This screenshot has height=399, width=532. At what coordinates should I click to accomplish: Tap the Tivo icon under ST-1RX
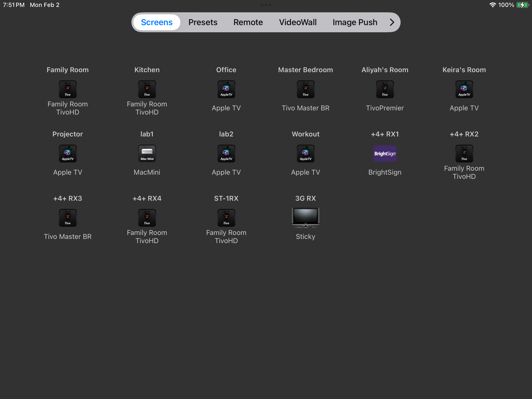226,218
